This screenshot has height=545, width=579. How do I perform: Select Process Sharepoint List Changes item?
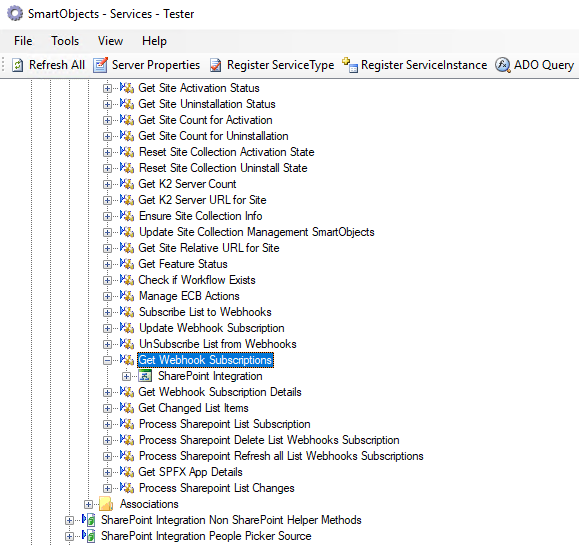coord(216,488)
